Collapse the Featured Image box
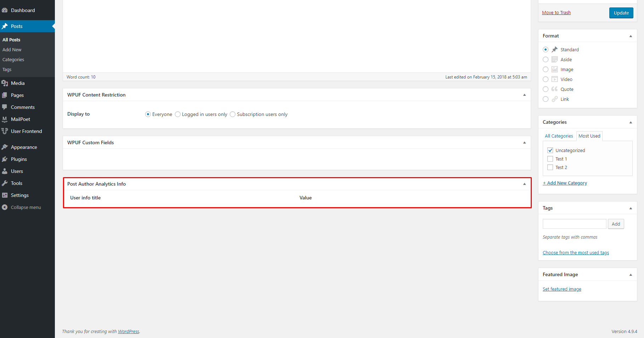The width and height of the screenshot is (644, 338). [x=631, y=275]
